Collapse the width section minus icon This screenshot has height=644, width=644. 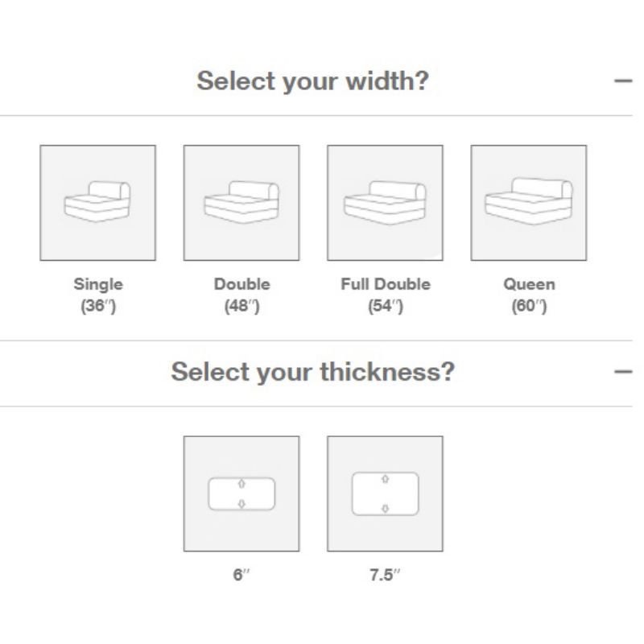pyautogui.click(x=622, y=81)
